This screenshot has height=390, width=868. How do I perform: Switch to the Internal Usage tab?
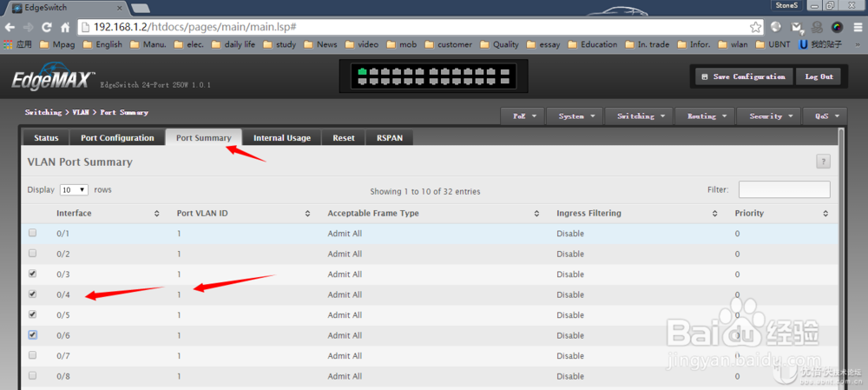[x=282, y=138]
